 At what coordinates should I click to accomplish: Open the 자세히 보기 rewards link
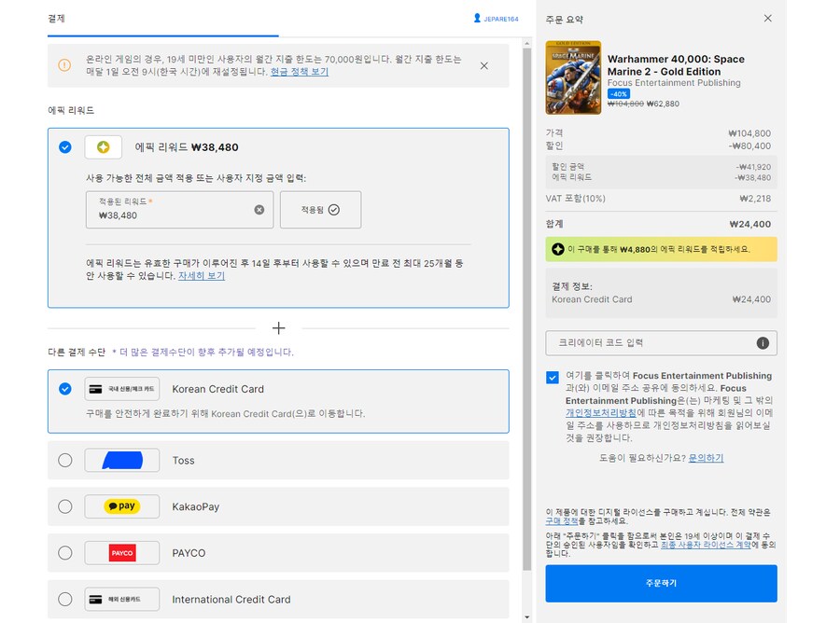(x=202, y=276)
